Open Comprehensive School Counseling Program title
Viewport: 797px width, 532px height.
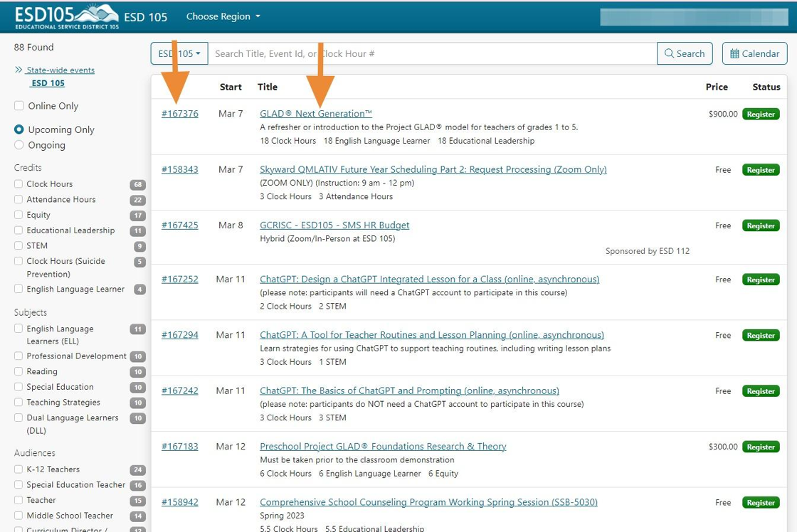(x=428, y=502)
